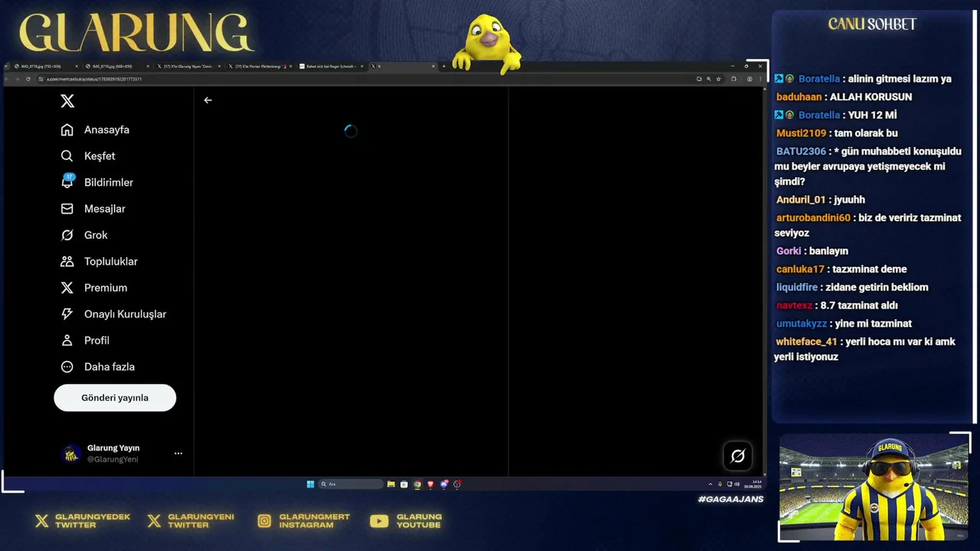Viewport: 980px width, 551px height.
Task: Click chat username baduhaan
Action: (799, 97)
